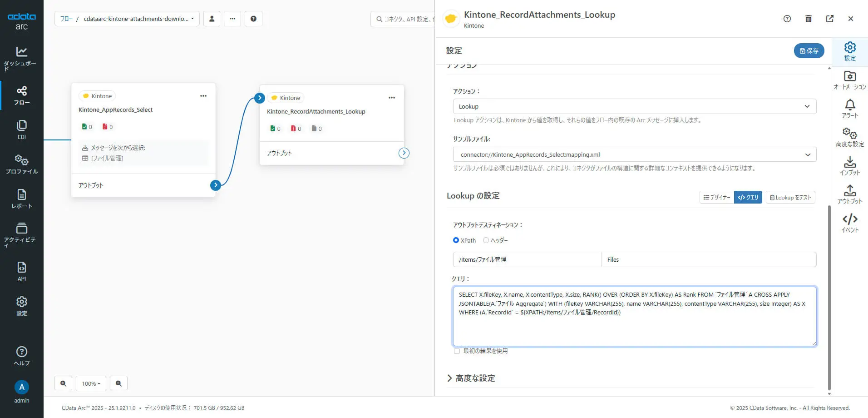The height and width of the screenshot is (418, 868).
Task: Click the Lookup をテスト button
Action: [x=790, y=197]
